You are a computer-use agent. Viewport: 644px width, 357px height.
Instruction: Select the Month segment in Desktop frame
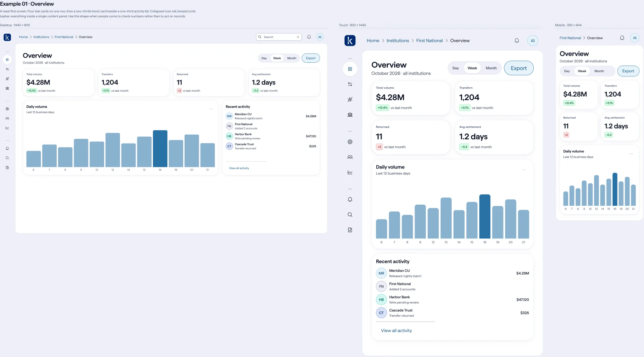(292, 58)
